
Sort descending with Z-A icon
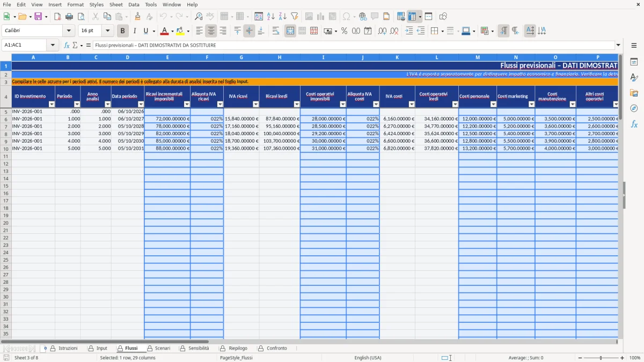(283, 17)
